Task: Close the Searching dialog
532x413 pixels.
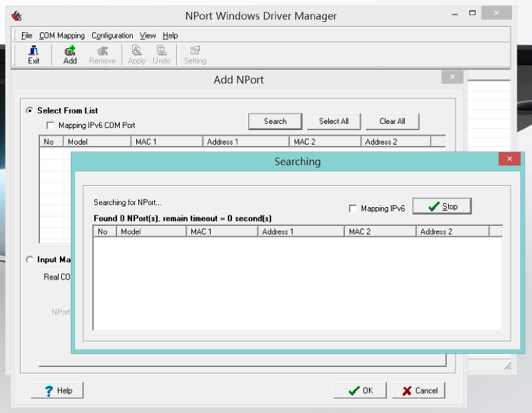Action: point(509,159)
